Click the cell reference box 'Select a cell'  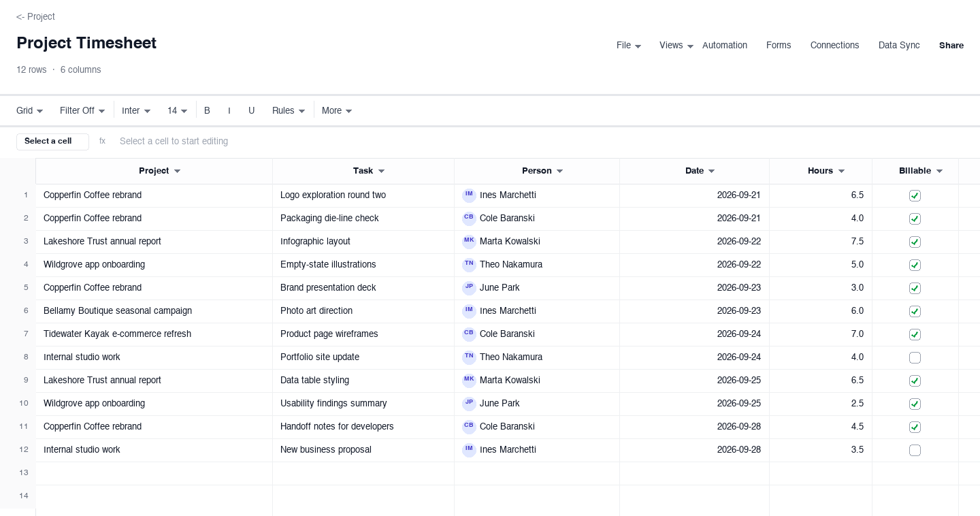point(52,142)
